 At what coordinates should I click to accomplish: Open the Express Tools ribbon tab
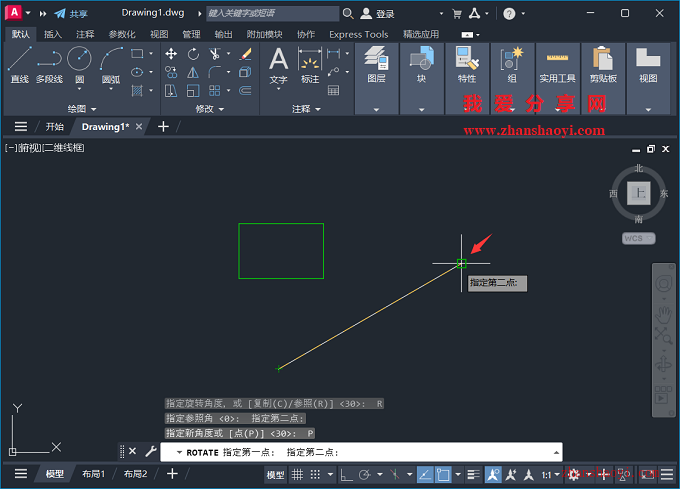(359, 34)
